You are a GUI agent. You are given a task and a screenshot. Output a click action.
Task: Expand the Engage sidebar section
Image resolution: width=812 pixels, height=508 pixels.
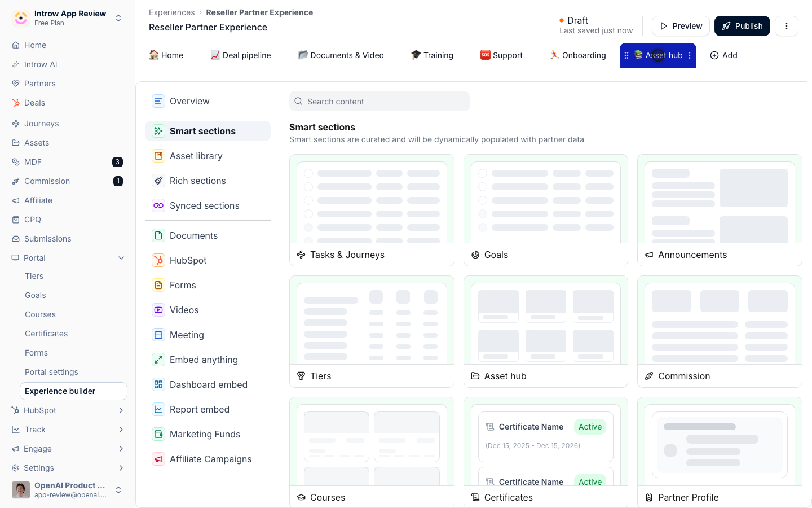pyautogui.click(x=121, y=449)
